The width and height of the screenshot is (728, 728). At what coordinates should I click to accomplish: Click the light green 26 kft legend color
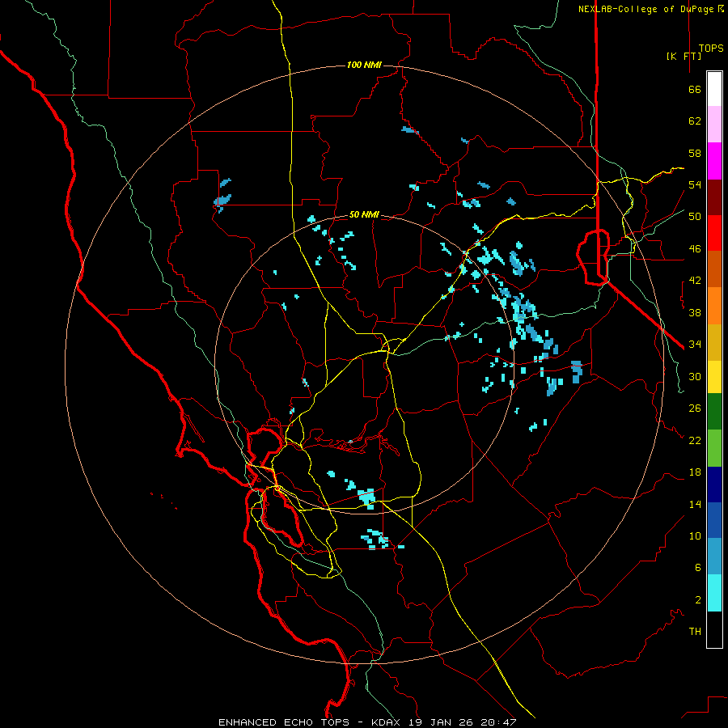[714, 448]
